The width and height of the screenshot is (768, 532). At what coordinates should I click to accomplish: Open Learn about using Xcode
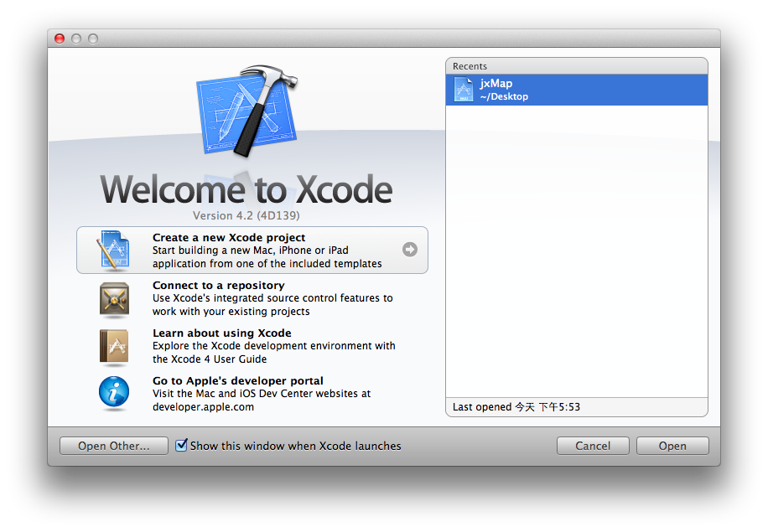click(222, 333)
